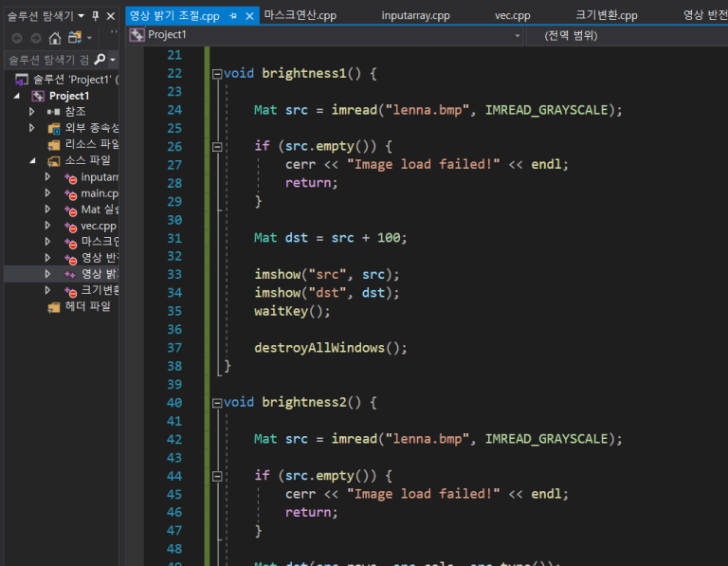Click excluded-file icon beside 크기변환 in tree

(70, 292)
